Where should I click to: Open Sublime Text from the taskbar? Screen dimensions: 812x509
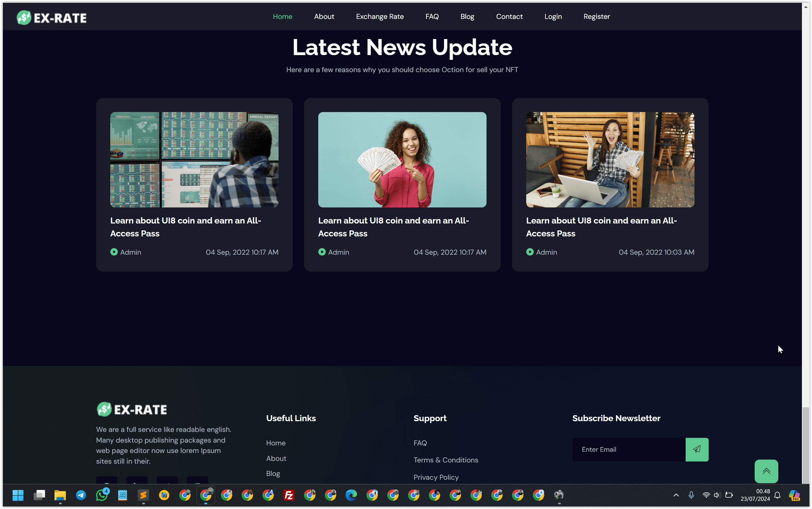point(143,495)
